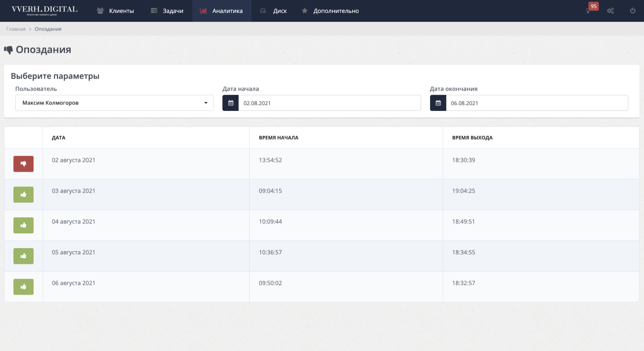Click the Выберите параметры heading
The image size is (644, 351).
[x=55, y=76]
